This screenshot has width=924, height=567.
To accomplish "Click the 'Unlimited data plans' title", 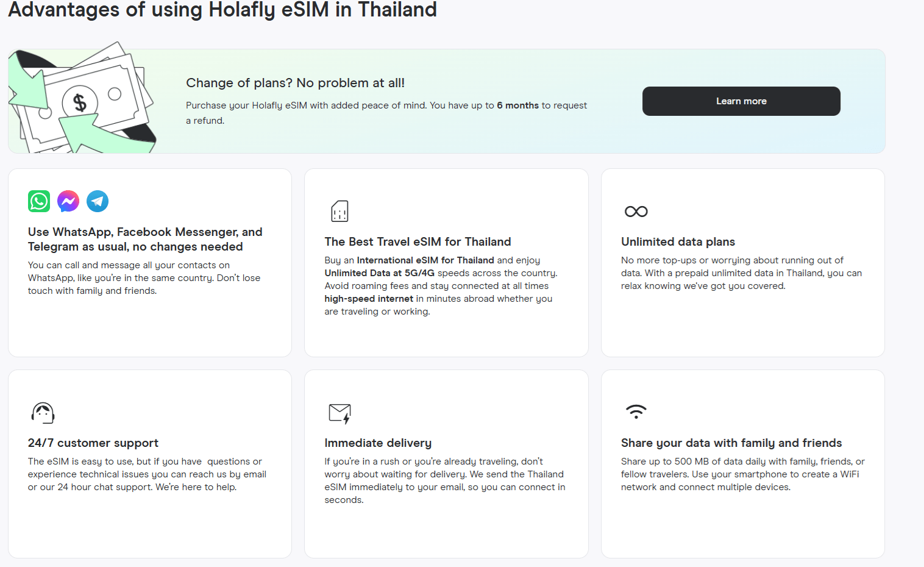I will (678, 242).
